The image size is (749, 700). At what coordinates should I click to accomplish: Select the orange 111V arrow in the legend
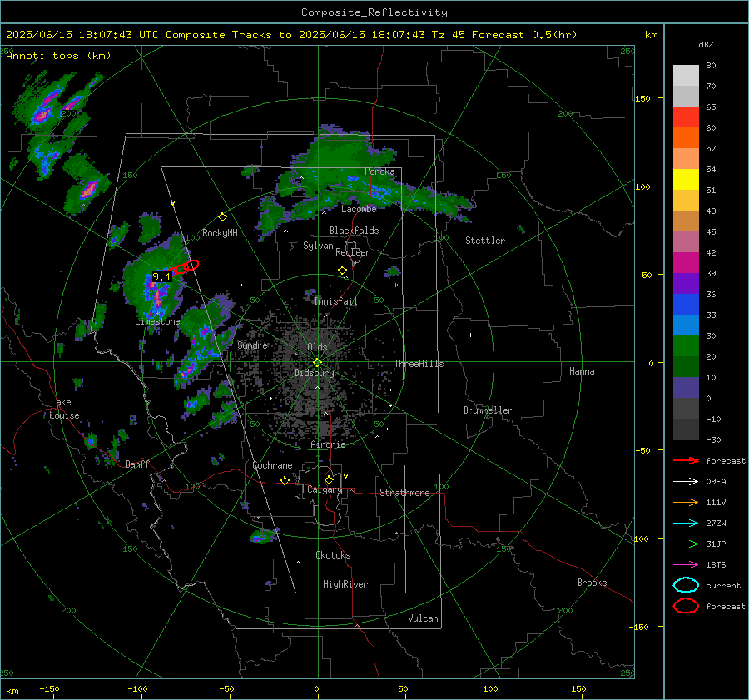pos(686,502)
